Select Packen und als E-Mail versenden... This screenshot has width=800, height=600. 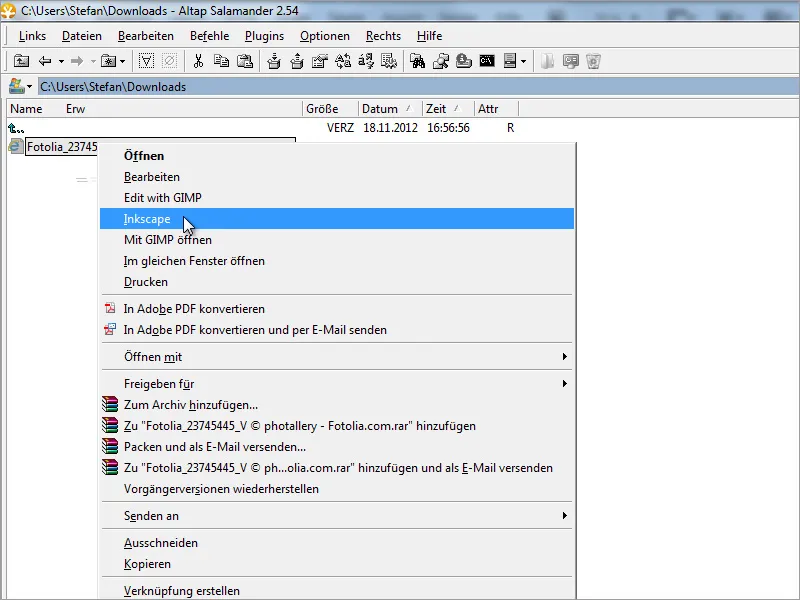point(337,446)
